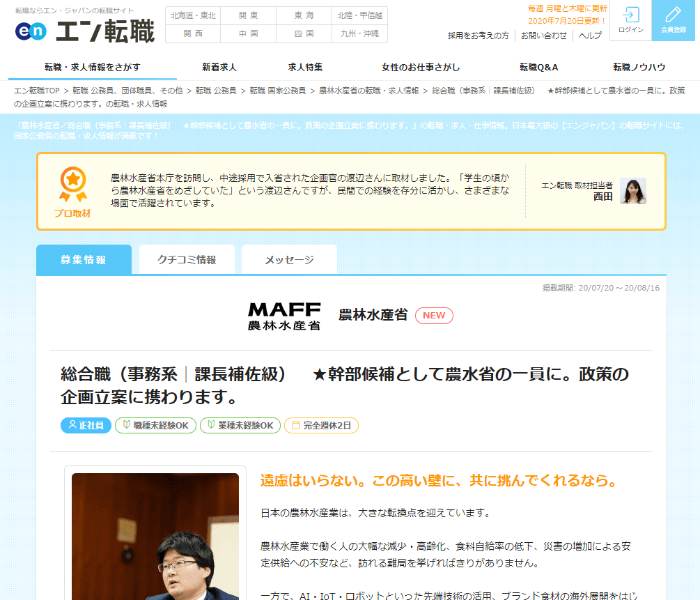Viewport: 700px width, 600px height.
Task: Click the 西田 interviewer avatar photo
Action: click(633, 191)
